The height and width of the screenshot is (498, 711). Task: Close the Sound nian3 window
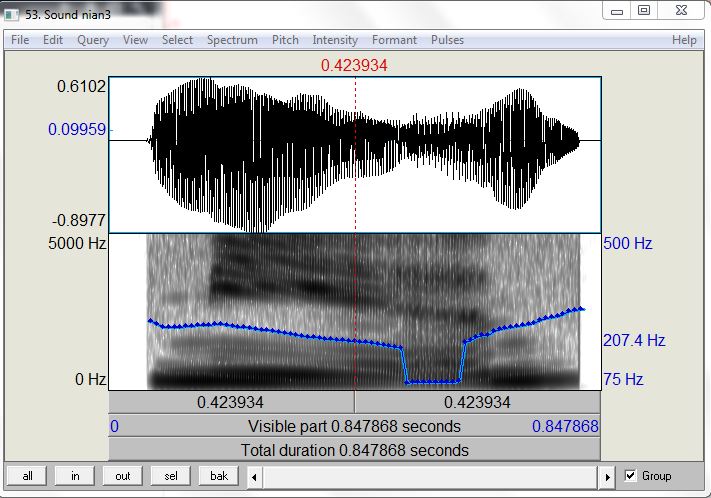(681, 10)
